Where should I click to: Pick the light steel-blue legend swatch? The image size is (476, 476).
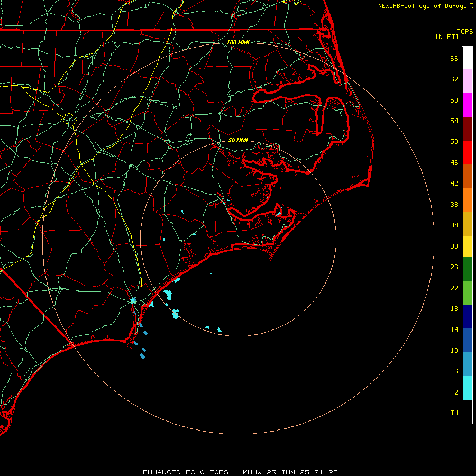point(467,364)
